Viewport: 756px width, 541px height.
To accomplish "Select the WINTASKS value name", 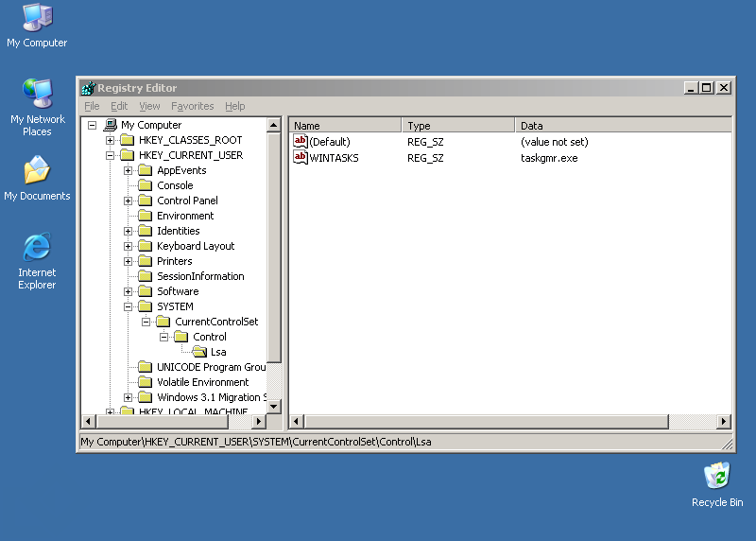I will pos(335,158).
